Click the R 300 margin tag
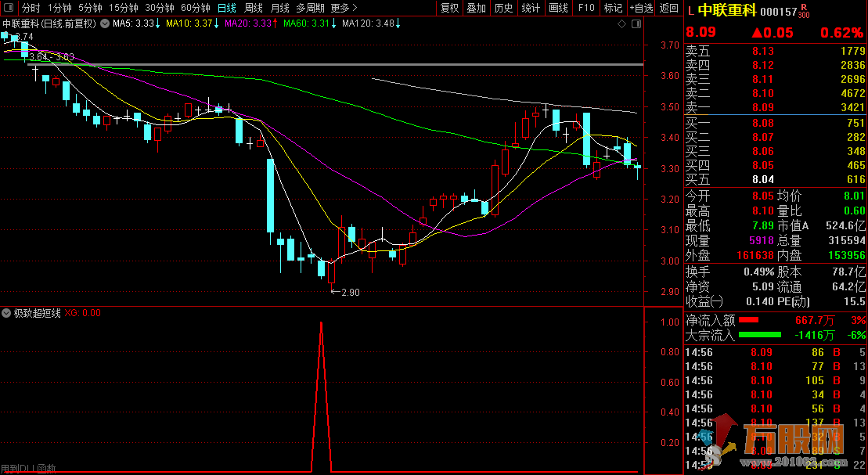 [804, 12]
